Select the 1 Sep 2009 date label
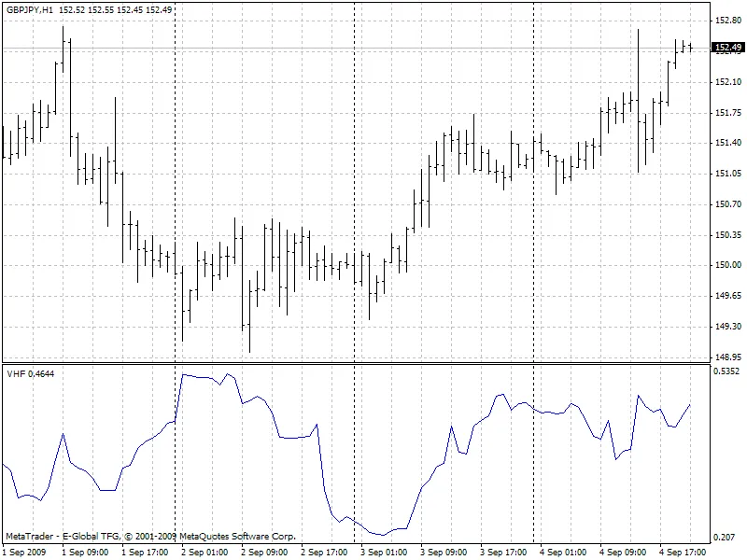Screen dimensions: 747x560 [24, 552]
